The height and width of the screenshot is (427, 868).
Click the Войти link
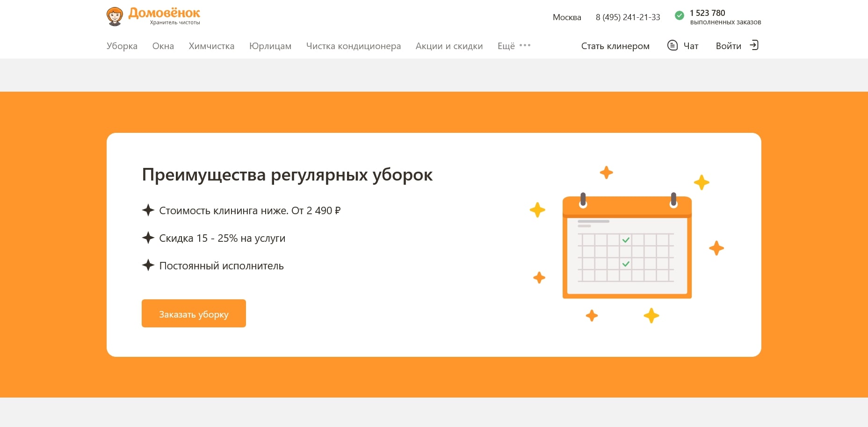728,46
